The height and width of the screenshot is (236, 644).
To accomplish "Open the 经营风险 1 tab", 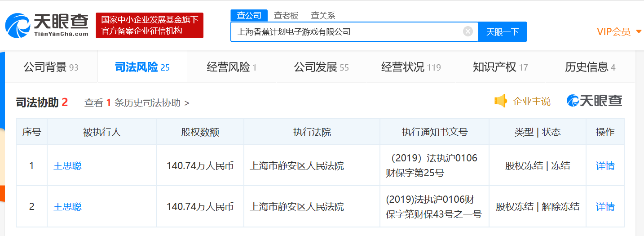I will click(x=232, y=67).
